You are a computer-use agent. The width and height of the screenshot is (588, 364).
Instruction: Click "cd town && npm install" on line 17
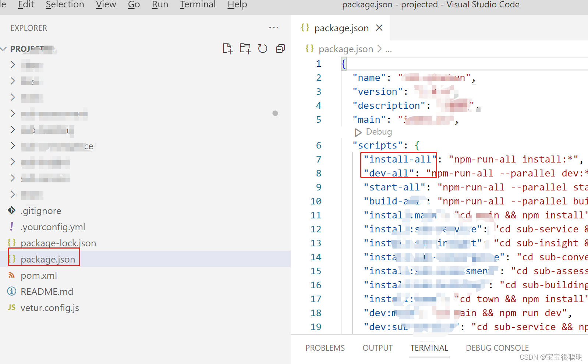click(521, 299)
